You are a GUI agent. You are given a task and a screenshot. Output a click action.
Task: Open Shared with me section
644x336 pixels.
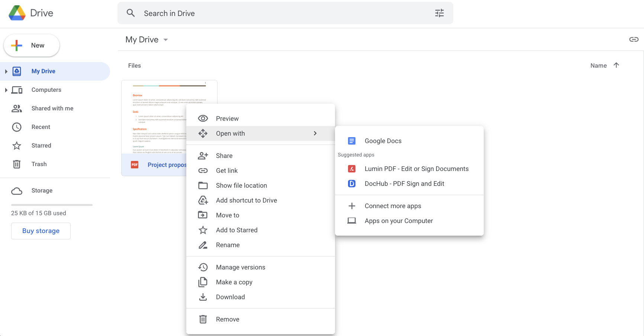tap(55, 109)
